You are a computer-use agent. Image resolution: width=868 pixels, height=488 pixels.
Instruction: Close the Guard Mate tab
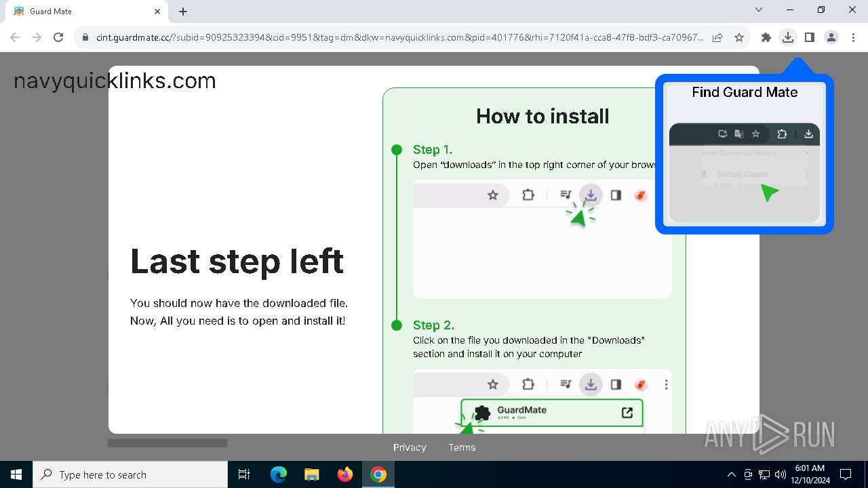[x=157, y=12]
